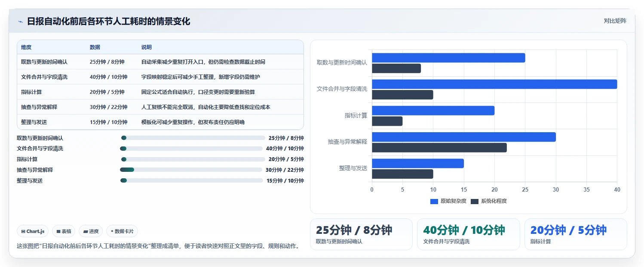Click dark bar for 指标计算 in chart
Image resolution: width=644 pixels, height=267 pixels.
pos(387,121)
